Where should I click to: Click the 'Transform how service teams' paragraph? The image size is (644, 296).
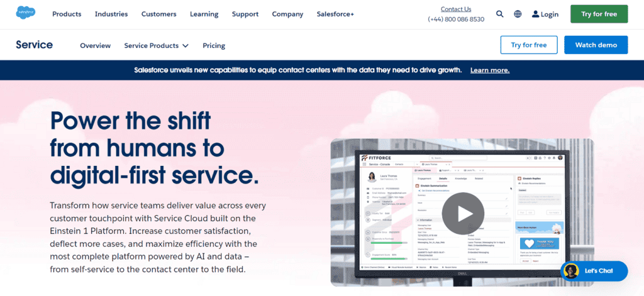158,238
